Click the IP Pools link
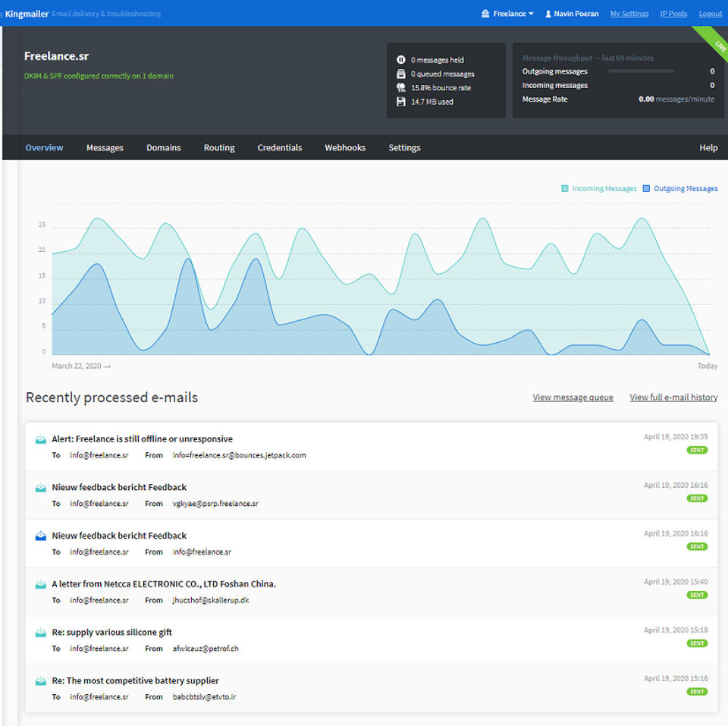 click(x=673, y=14)
